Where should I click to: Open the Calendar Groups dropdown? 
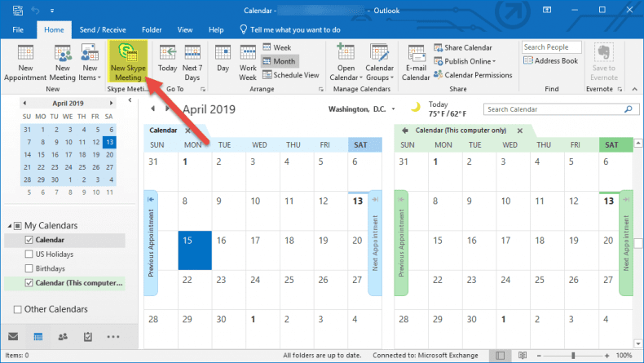coord(379,61)
